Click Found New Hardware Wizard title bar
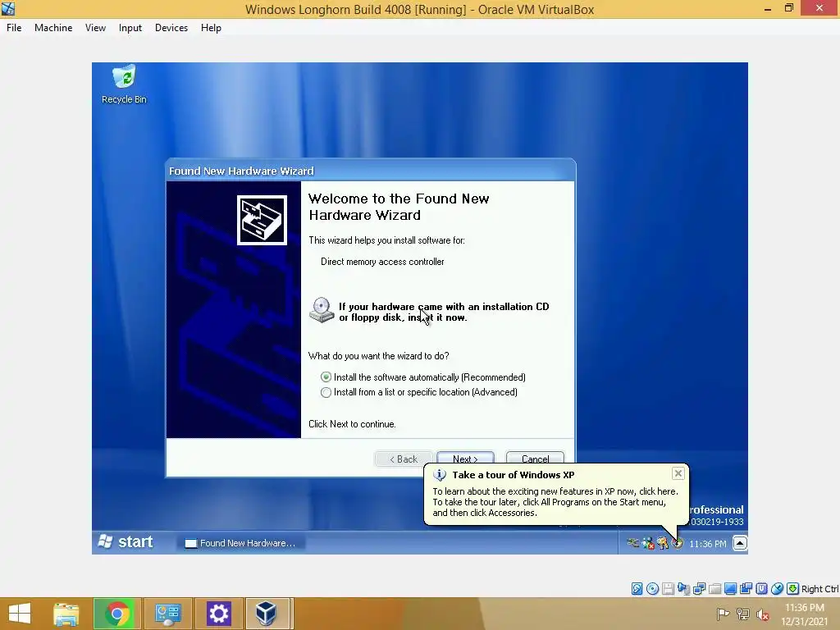840x630 pixels. [x=371, y=171]
